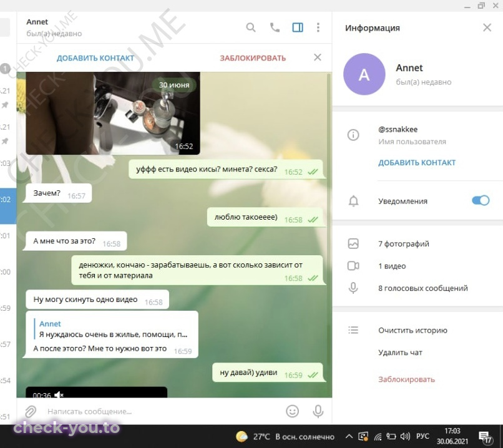The image size is (503, 448).
Task: Click the Wi-Fi network tray icon
Action: [378, 436]
